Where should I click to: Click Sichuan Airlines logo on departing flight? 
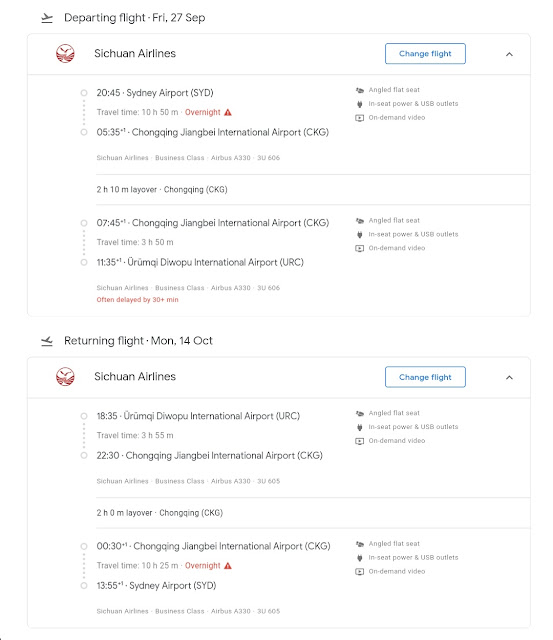tap(65, 53)
